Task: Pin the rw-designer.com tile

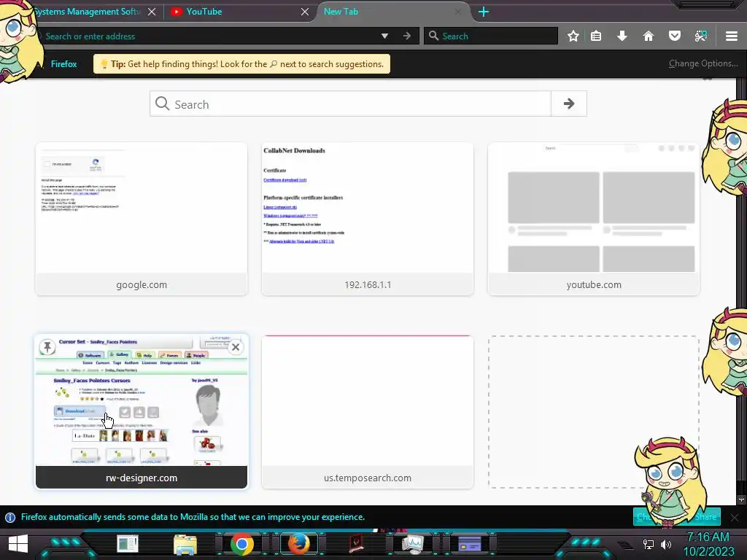Action: [x=47, y=347]
